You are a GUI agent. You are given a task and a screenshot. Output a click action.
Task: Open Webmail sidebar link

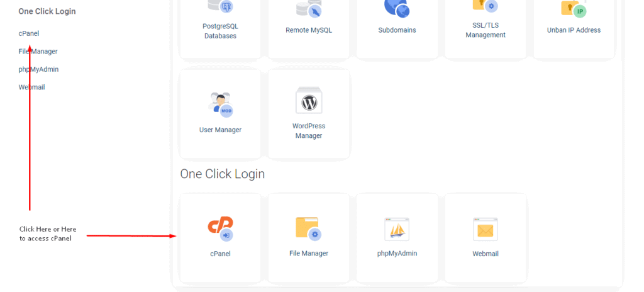tap(31, 87)
